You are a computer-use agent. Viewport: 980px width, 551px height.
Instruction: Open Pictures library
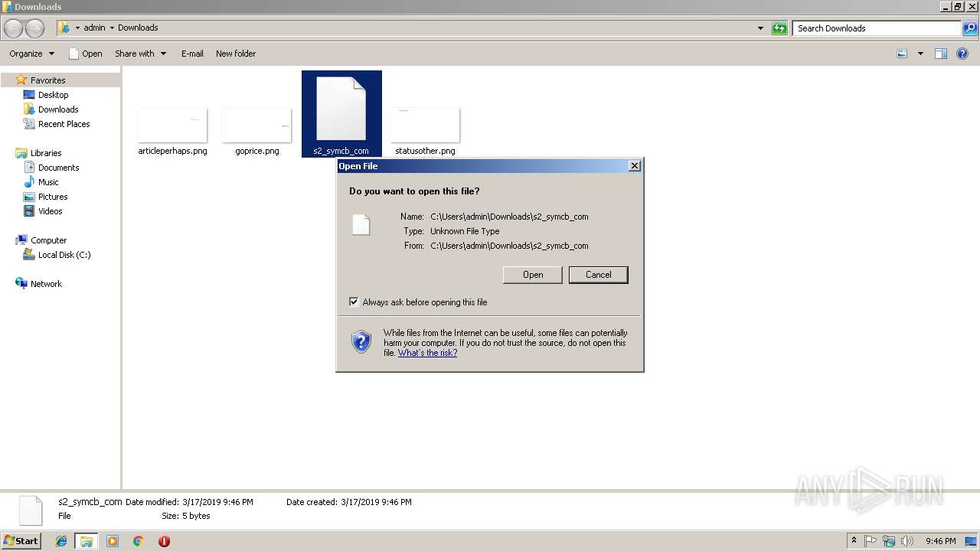pyautogui.click(x=53, y=197)
